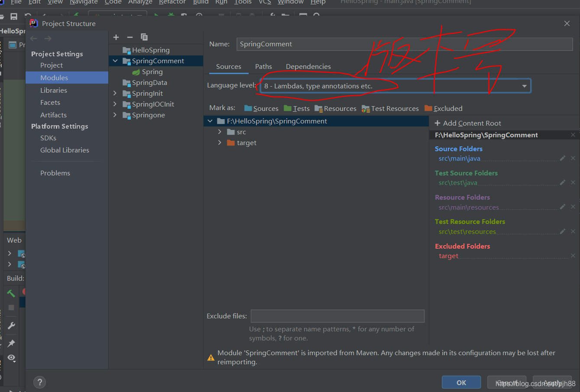Viewport: 580px width, 392px height.
Task: Remove src\test\java test source folder
Action: pyautogui.click(x=573, y=183)
